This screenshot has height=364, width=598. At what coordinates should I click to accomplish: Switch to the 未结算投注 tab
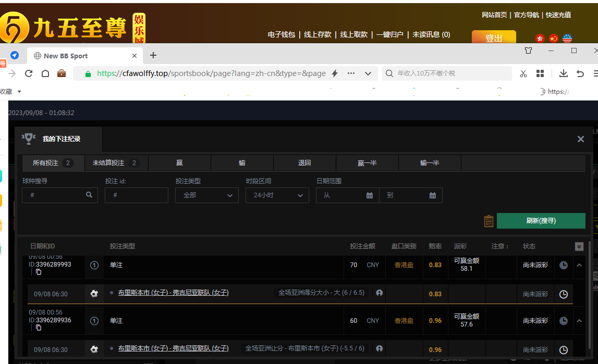tap(115, 163)
